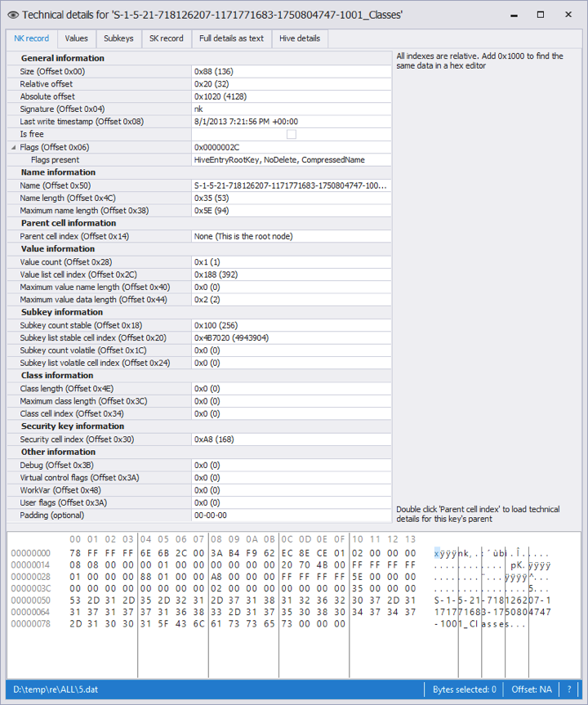Image resolution: width=588 pixels, height=705 pixels.
Task: Click the Flags present value cell
Action: pos(291,160)
